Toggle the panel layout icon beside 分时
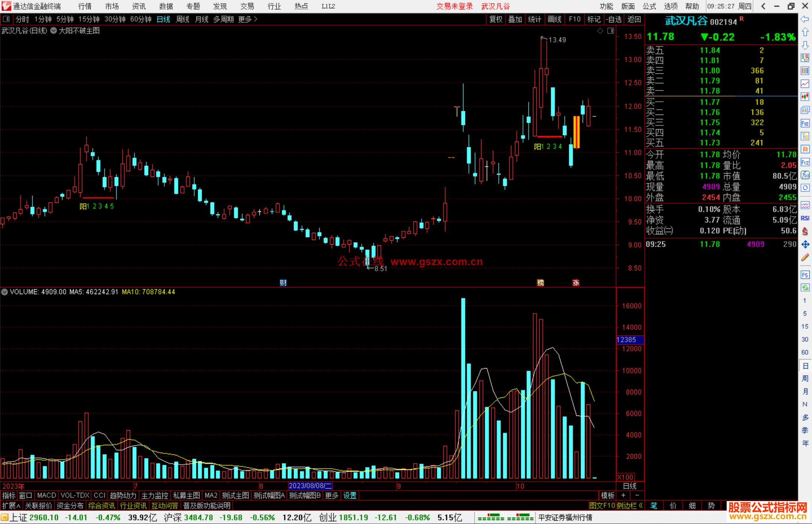Image resolution: width=812 pixels, height=524 pixels. click(6, 19)
